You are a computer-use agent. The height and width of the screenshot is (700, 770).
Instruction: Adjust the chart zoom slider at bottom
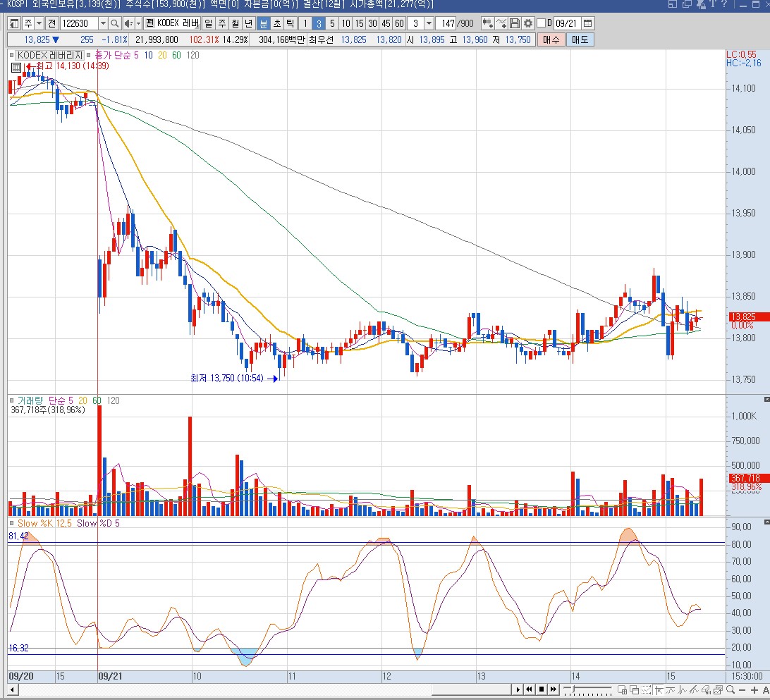(x=587, y=689)
